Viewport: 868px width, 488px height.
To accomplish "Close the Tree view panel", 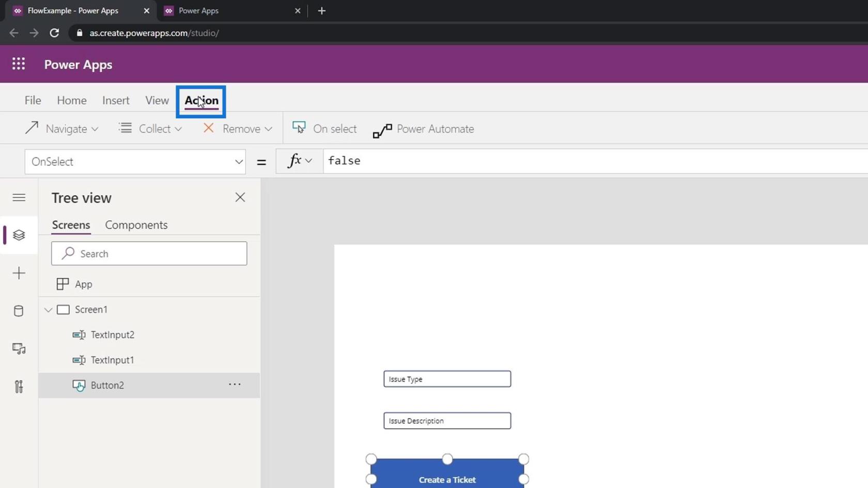I will [x=240, y=197].
